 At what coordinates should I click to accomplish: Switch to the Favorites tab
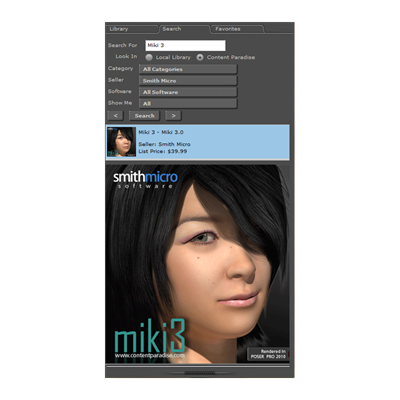(237, 29)
